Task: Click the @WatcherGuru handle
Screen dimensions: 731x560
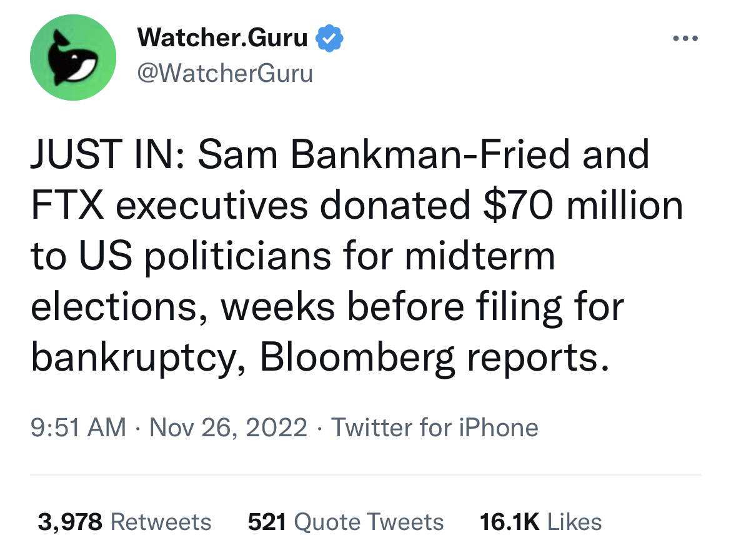Action: (x=224, y=73)
